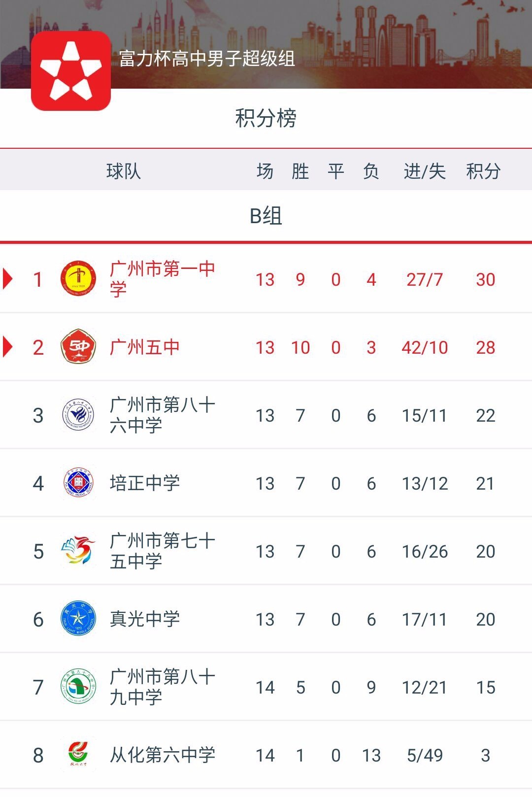Expand the arrow beside rank 1 team
The width and height of the screenshot is (532, 797).
click(x=7, y=278)
